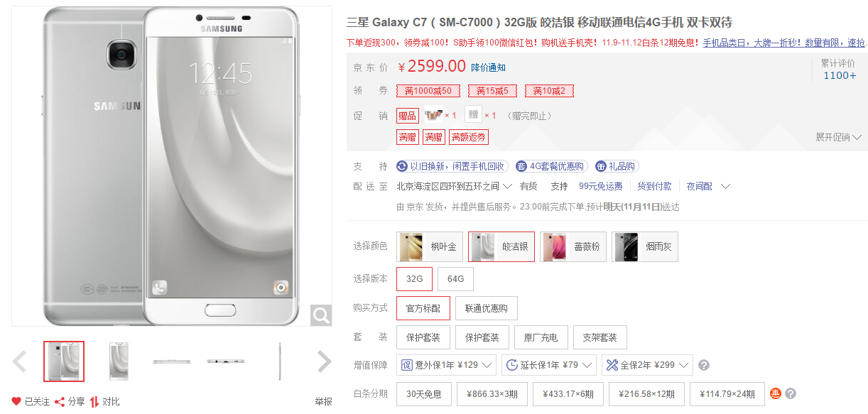This screenshot has width=868, height=414.
Task: Select the 联通优惠购 purchase method
Action: click(487, 308)
